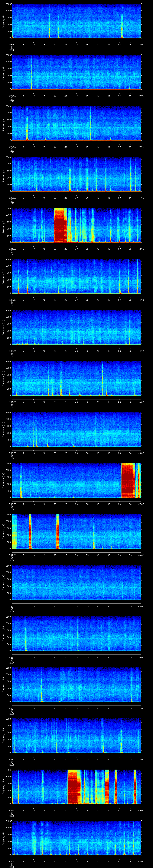The height and width of the screenshot is (868, 153).
Task: Click the 2:44:00 start time label
Action: tap(12, 402)
